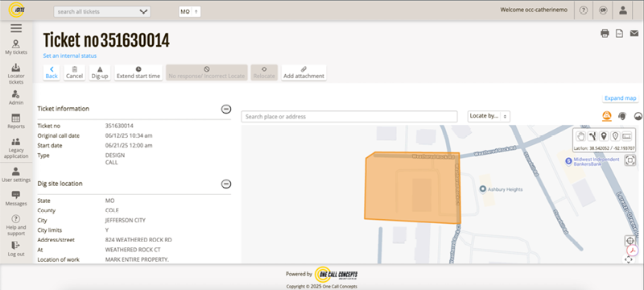Click the Welcome occ-catherinemo text
Viewport: 644px width, 290px height.
[x=534, y=10]
